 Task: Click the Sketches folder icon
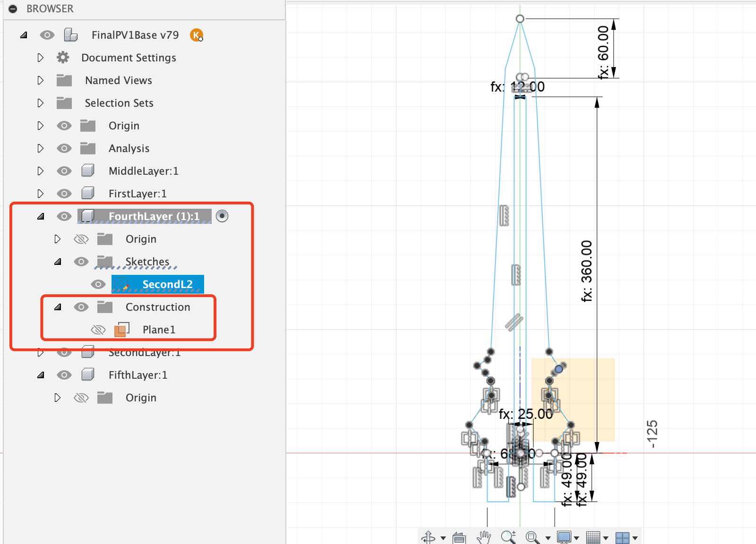105,261
